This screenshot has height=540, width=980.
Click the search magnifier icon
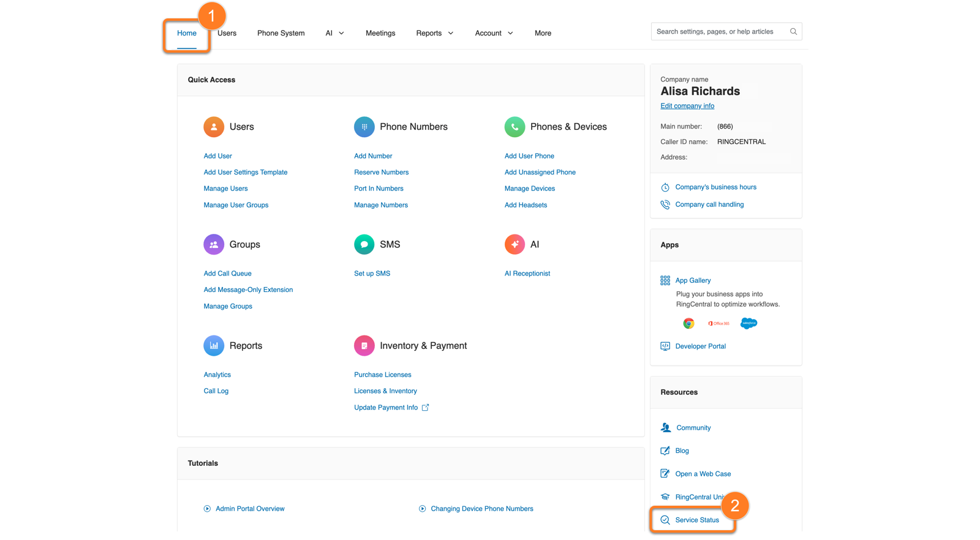click(x=793, y=32)
